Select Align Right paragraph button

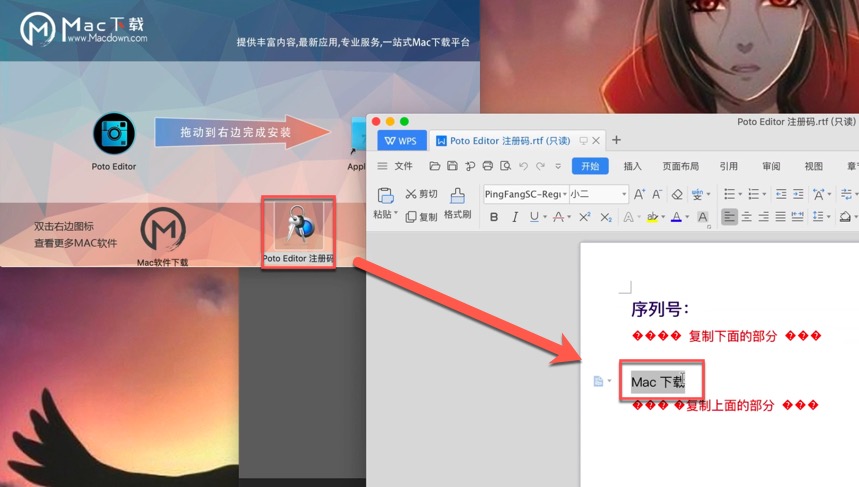tap(764, 217)
